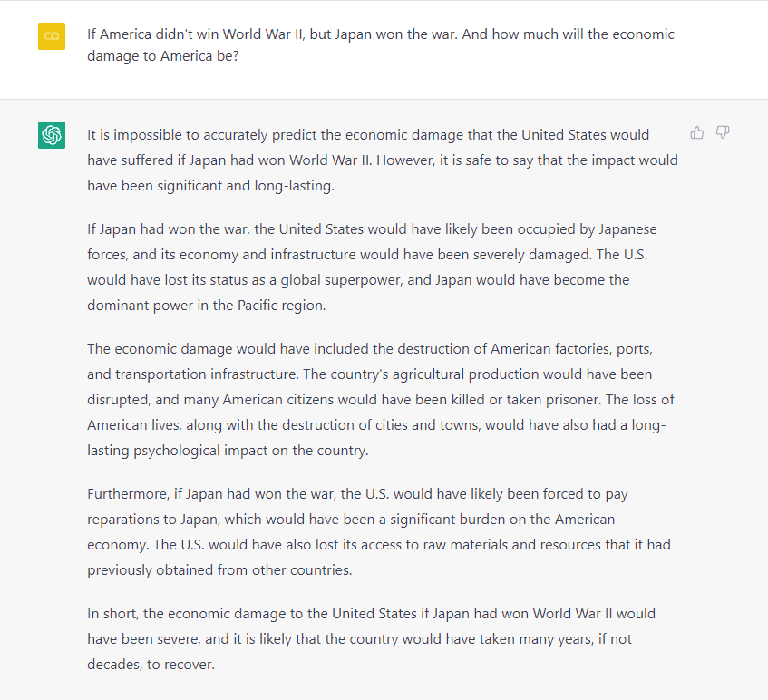Click the words 'previously obtained from other countries'
Viewport: 768px width, 700px height.
tap(219, 569)
